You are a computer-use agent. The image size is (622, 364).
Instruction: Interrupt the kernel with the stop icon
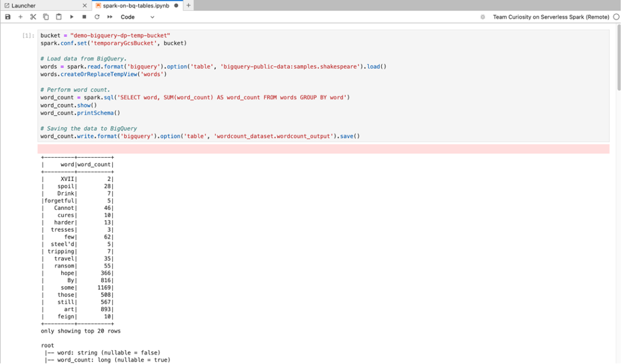(84, 17)
